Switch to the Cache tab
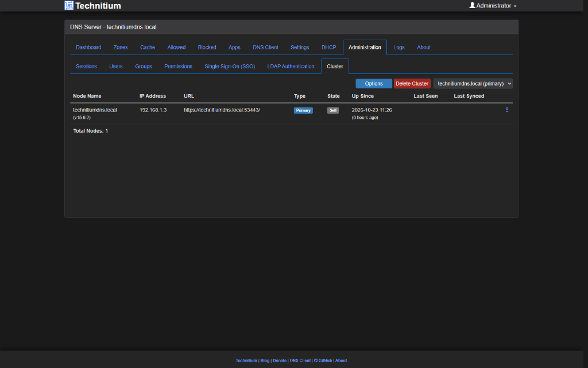 pos(148,47)
